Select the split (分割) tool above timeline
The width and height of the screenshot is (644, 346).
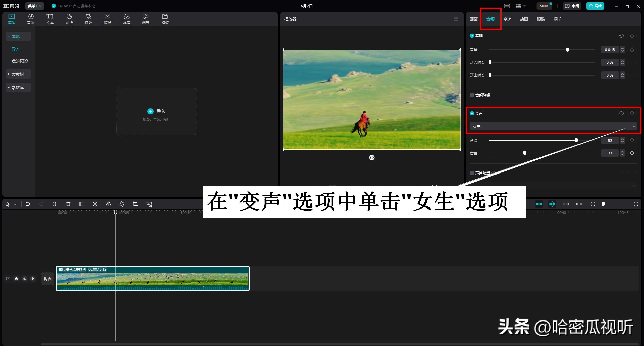coord(55,204)
